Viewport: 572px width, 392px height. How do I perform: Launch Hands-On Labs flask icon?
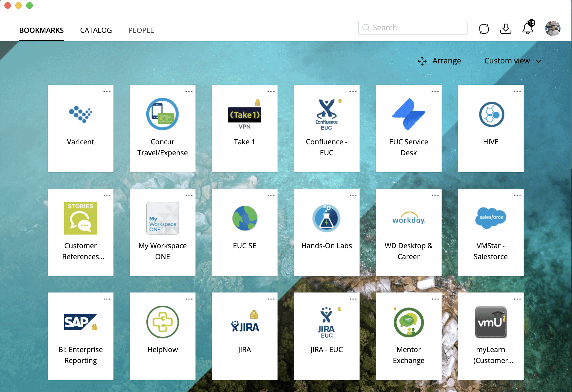pos(326,218)
